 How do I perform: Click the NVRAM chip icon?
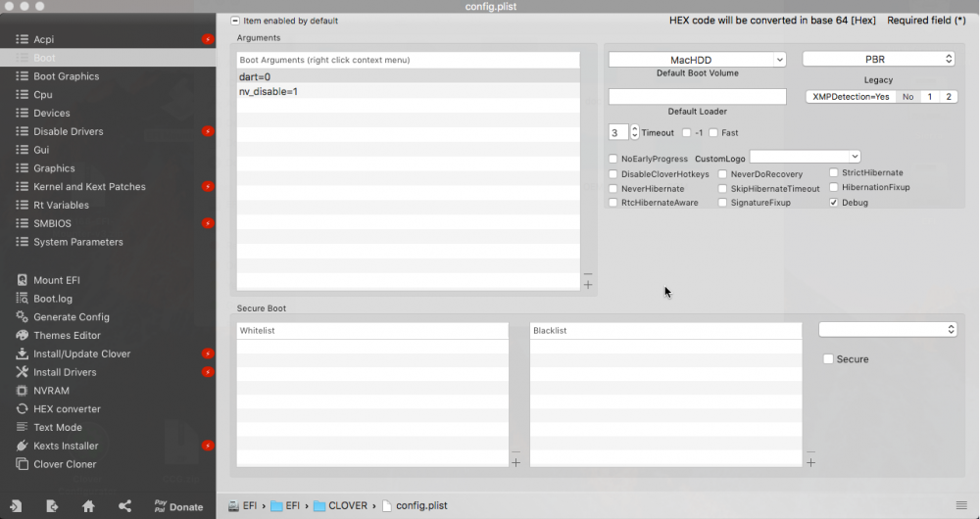[x=22, y=391]
